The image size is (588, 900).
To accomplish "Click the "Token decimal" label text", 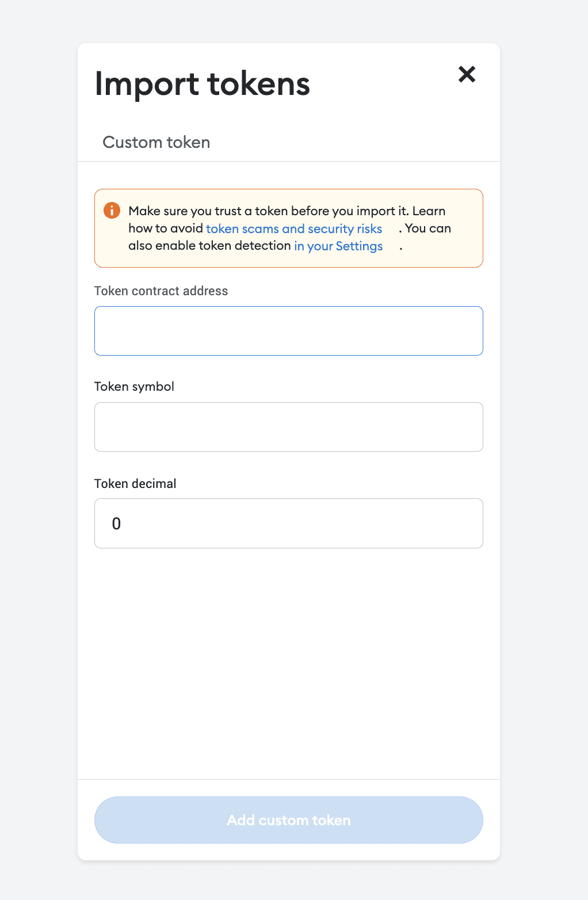I will [135, 484].
